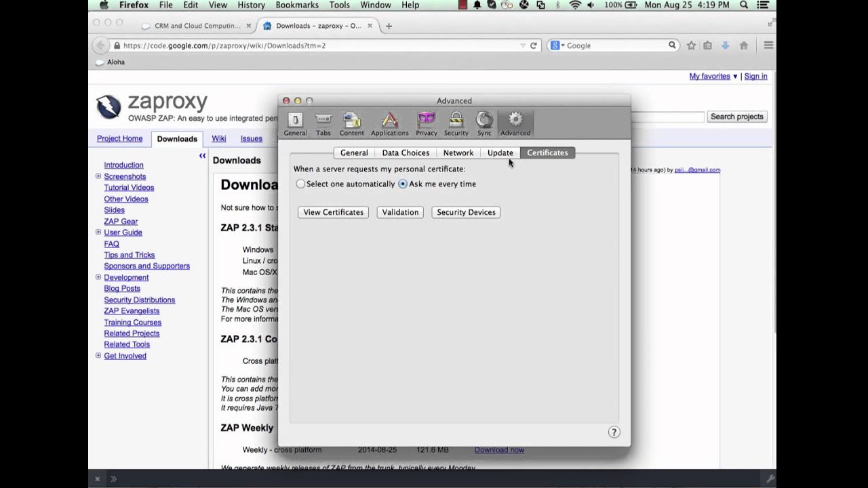The height and width of the screenshot is (488, 868).
Task: Open the Tabs preferences pane
Action: 323,124
